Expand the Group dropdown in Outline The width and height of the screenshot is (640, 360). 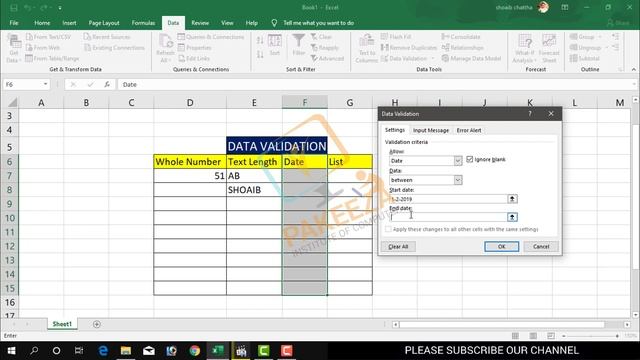click(x=600, y=37)
